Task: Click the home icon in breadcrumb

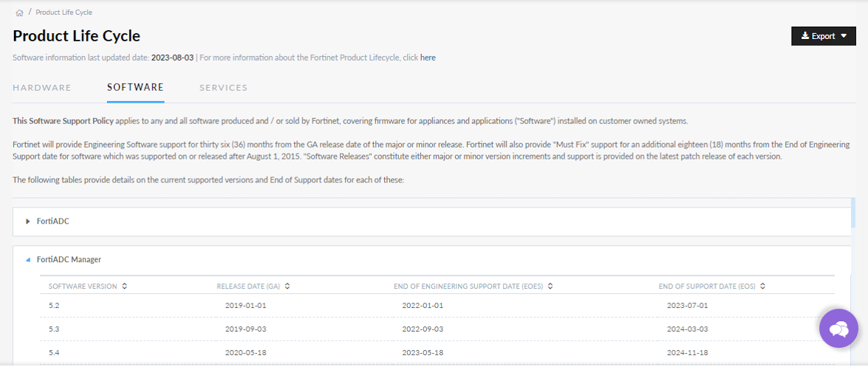Action: [19, 12]
